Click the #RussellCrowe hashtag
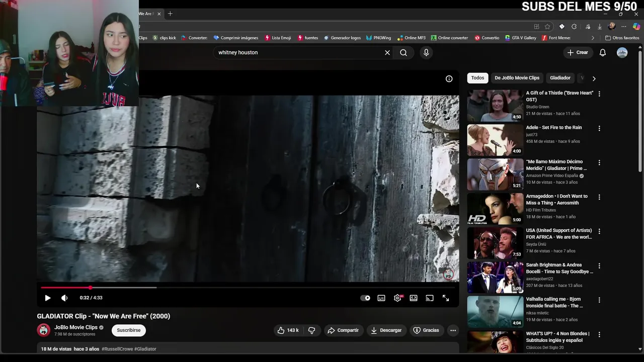Screen dimensions: 644x362 (117, 349)
